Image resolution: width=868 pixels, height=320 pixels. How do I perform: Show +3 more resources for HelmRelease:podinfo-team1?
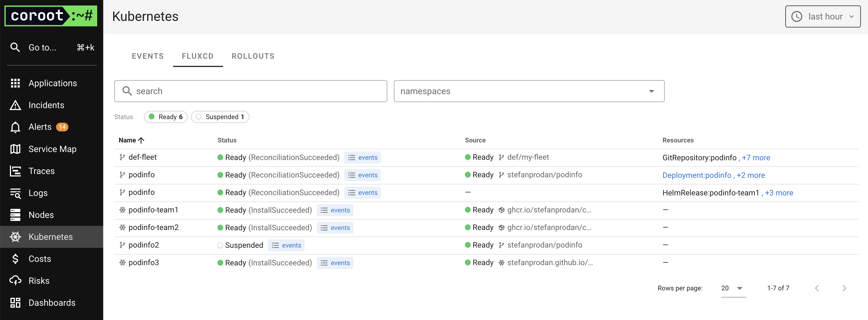[779, 193]
